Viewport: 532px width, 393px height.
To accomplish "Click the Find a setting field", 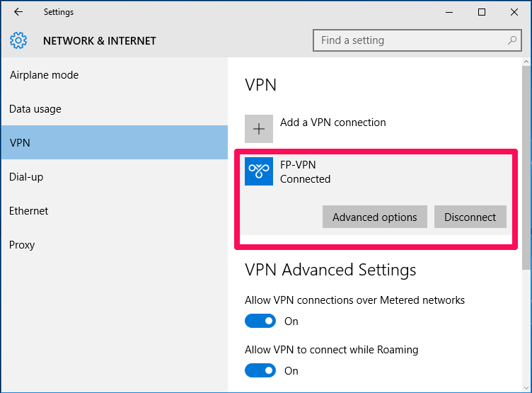I will [x=417, y=40].
